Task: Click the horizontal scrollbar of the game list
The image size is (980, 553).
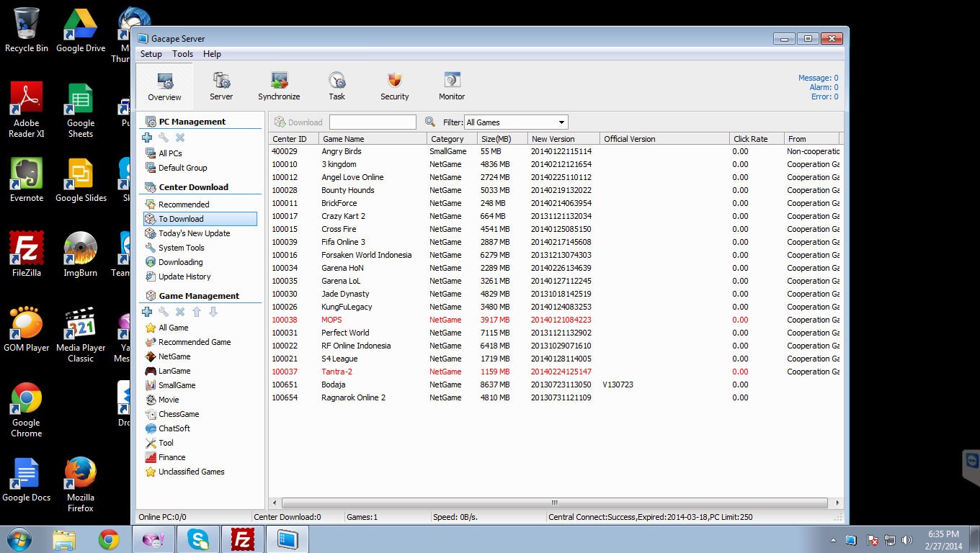Action: (x=555, y=503)
